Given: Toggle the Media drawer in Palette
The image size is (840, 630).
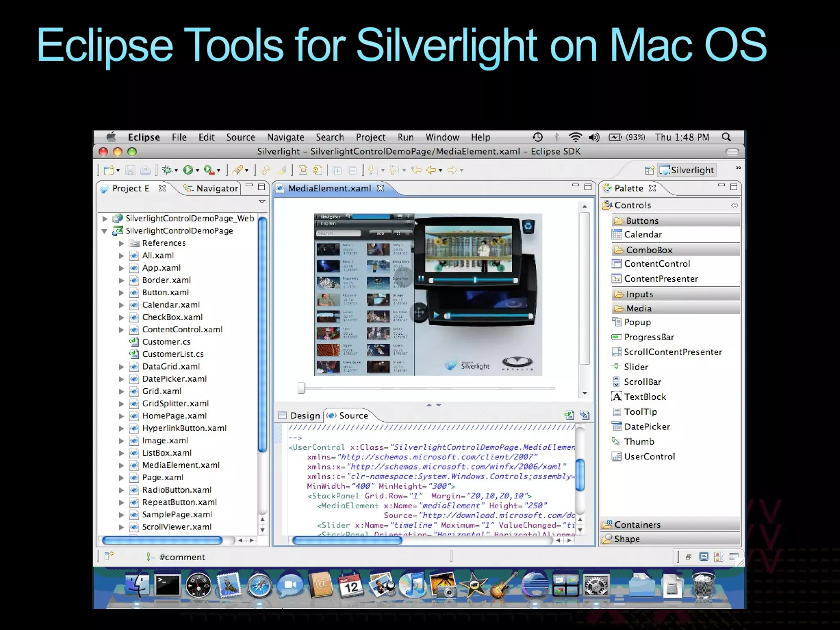Looking at the screenshot, I should pos(638,308).
